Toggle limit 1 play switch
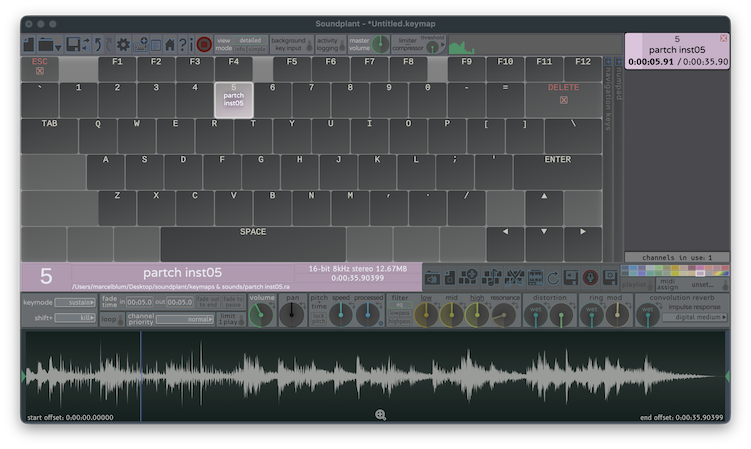The image size is (751, 449). [x=241, y=319]
